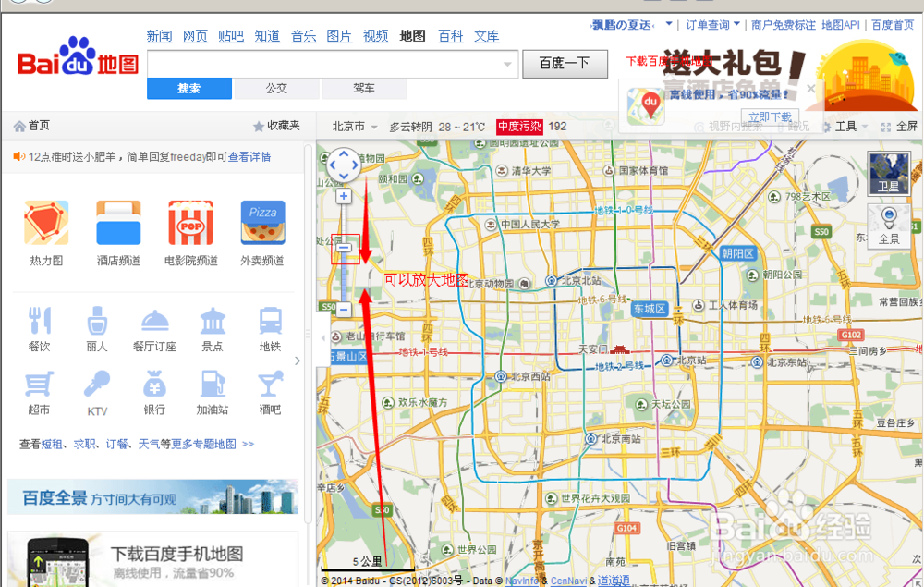Open the 全景 panorama view button
This screenshot has height=587, width=924.
tap(889, 226)
